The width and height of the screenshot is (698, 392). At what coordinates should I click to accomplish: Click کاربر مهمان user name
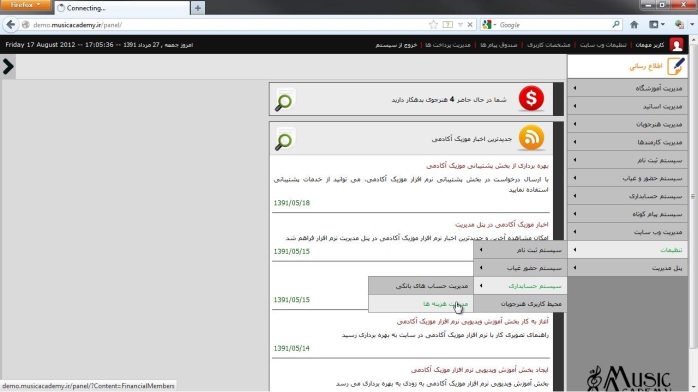pyautogui.click(x=649, y=45)
